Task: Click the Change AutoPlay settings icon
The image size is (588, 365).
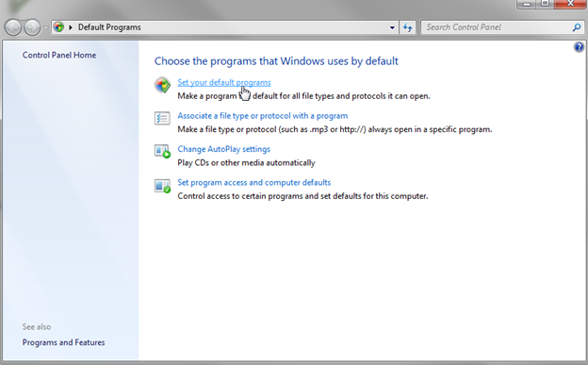Action: click(162, 151)
